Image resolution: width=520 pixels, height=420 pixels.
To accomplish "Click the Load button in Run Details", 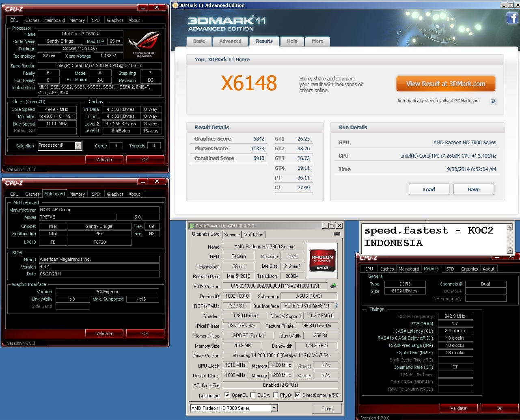I will point(429,189).
